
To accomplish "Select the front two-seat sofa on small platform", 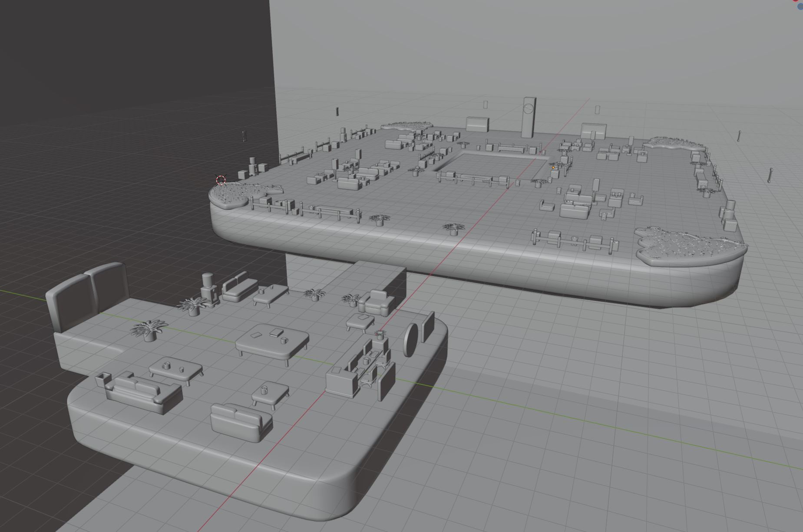I will [x=241, y=420].
